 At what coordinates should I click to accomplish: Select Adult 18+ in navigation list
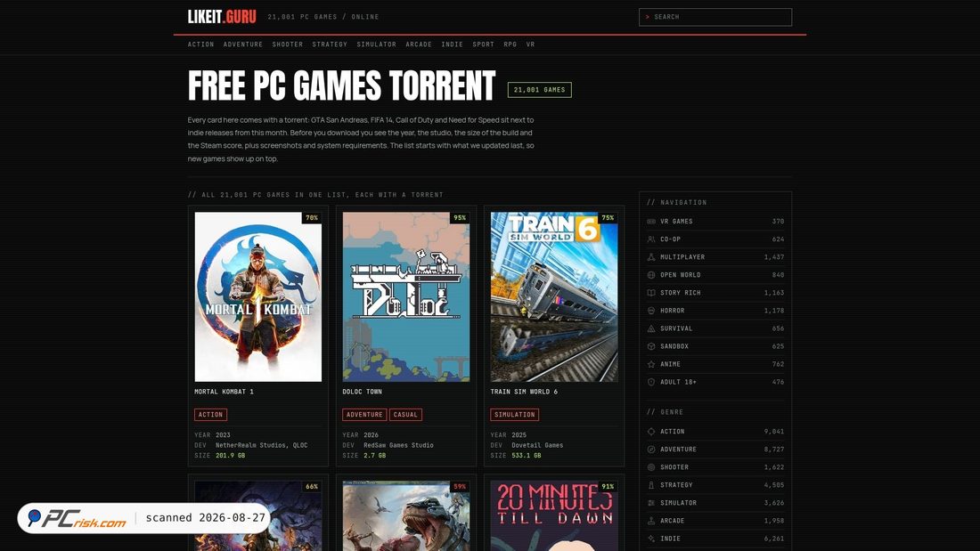click(715, 382)
